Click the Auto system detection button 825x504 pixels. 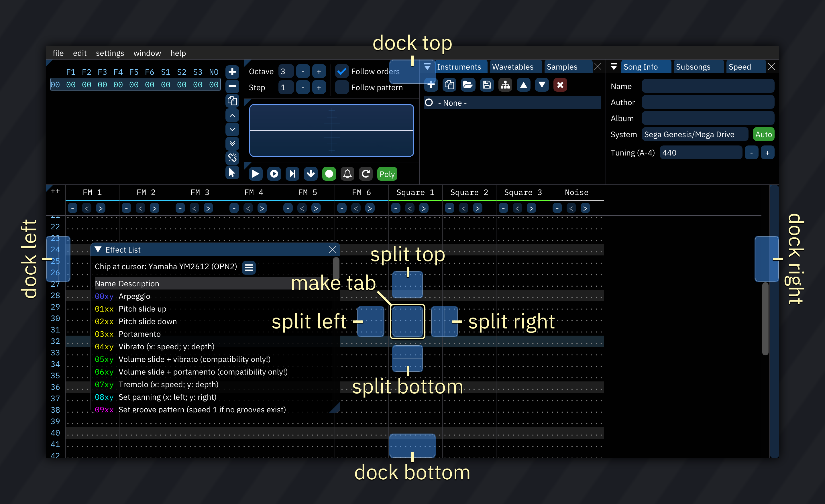coord(764,134)
